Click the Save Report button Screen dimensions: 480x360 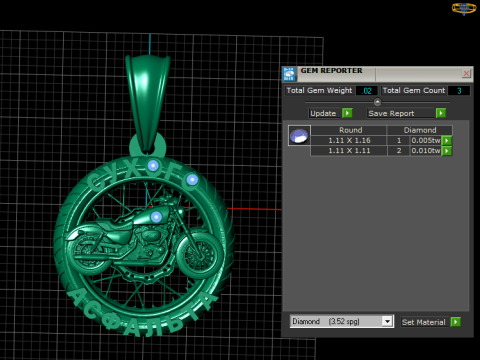point(401,113)
